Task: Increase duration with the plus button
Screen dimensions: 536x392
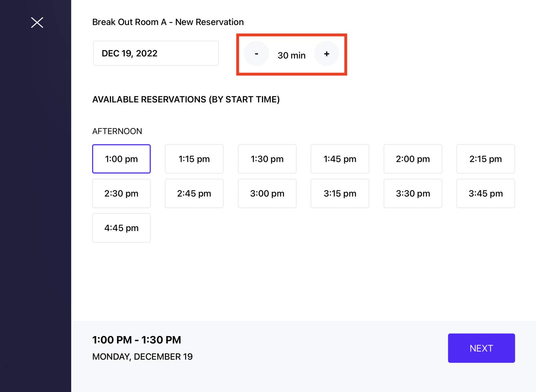Action: (x=326, y=54)
